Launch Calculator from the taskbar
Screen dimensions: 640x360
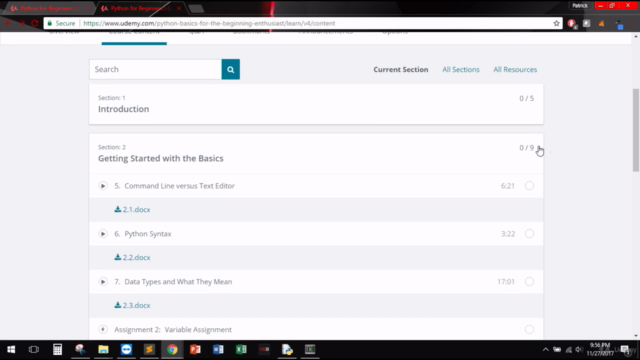(x=57, y=349)
